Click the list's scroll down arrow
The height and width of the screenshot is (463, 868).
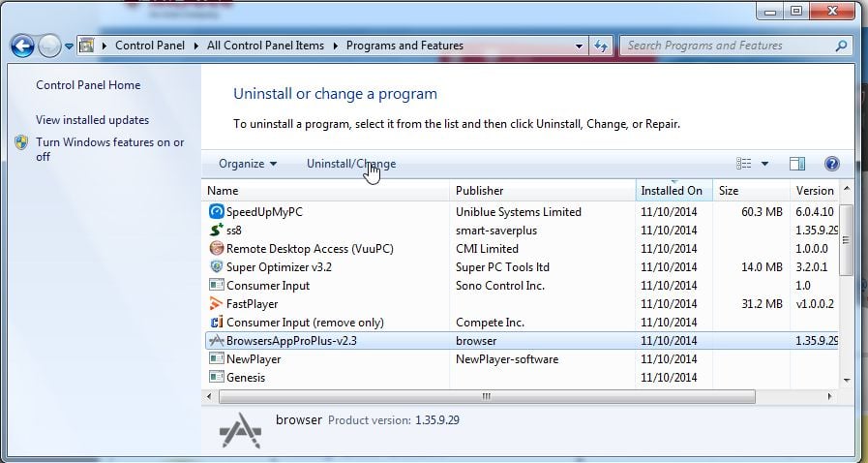[x=846, y=380]
